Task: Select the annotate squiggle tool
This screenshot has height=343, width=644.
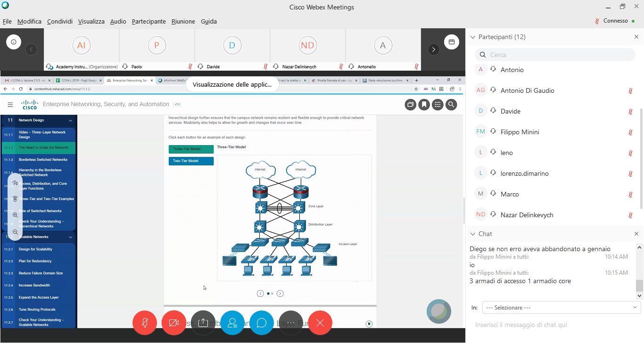Action: click(15, 183)
